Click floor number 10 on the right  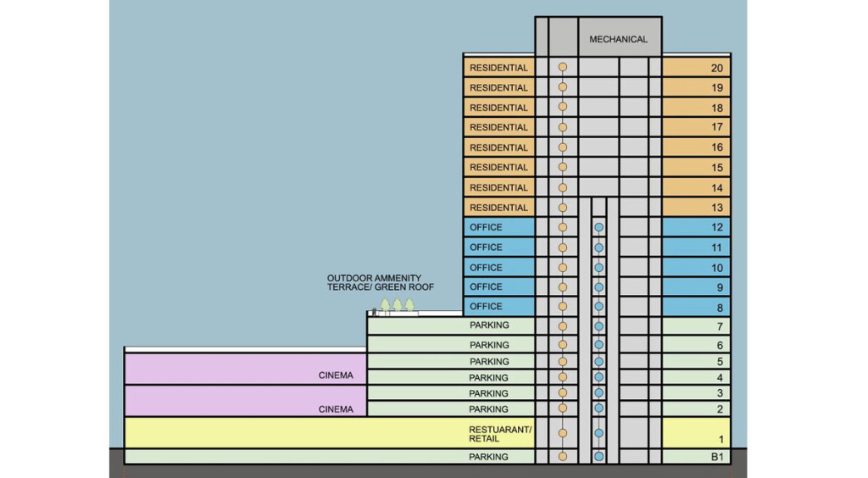click(716, 268)
